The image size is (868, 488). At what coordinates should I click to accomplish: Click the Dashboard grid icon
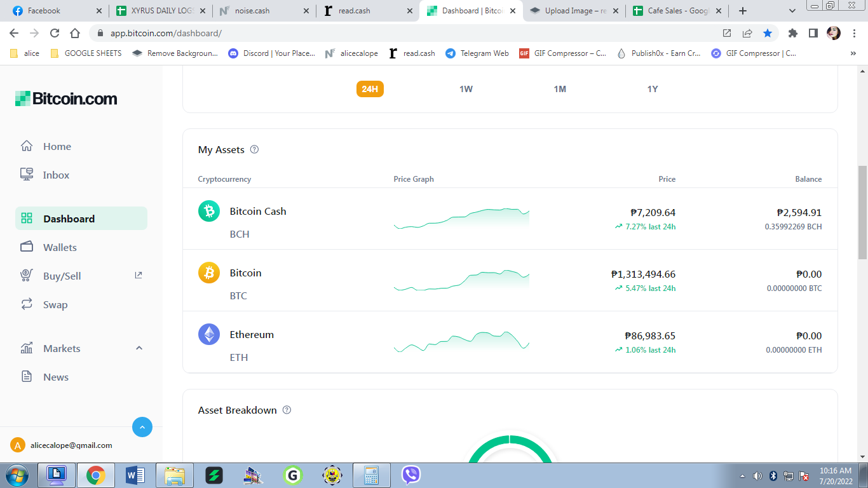point(27,219)
